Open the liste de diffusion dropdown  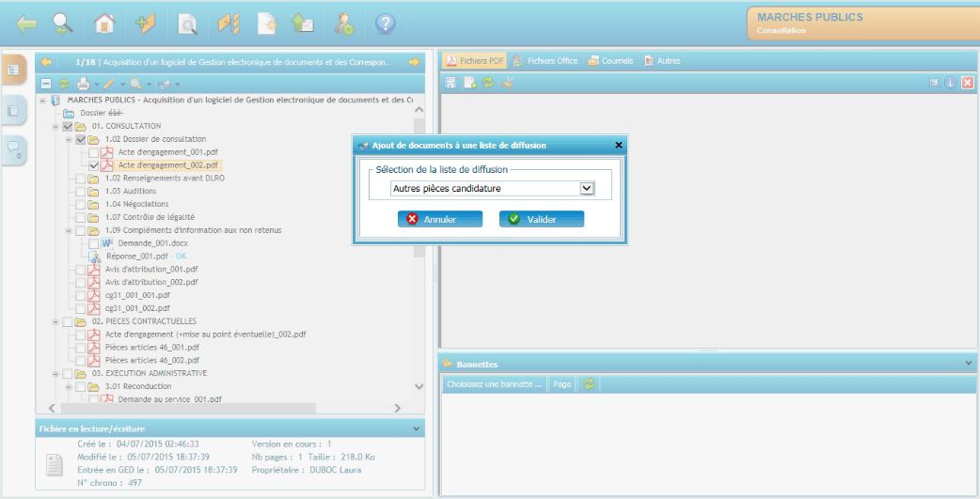tap(587, 188)
